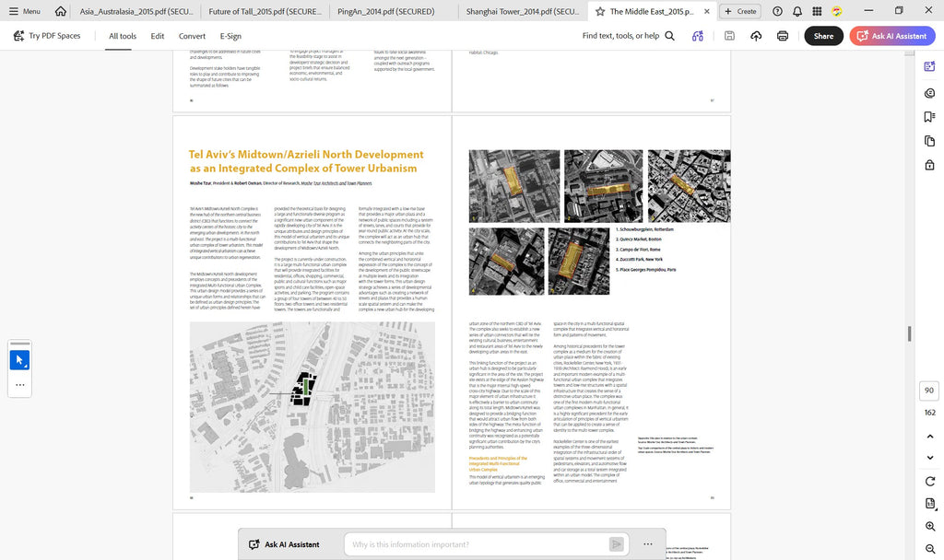Click the Ask AI Assistant button in the toolbar
944x560 pixels.
coord(892,36)
